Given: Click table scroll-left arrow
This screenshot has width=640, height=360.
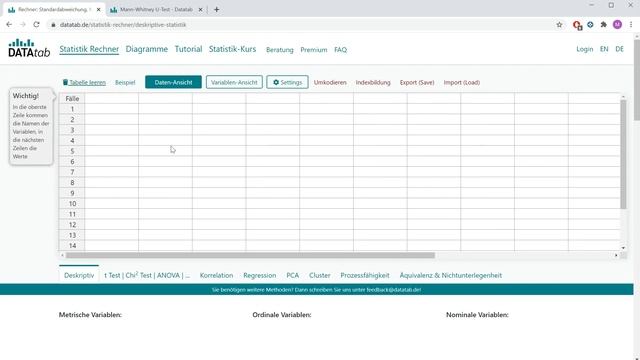Looking at the screenshot, I should click(x=62, y=256).
